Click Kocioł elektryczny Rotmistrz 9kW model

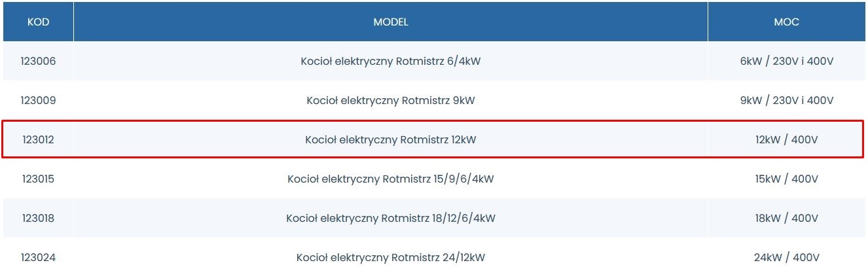[x=391, y=101]
